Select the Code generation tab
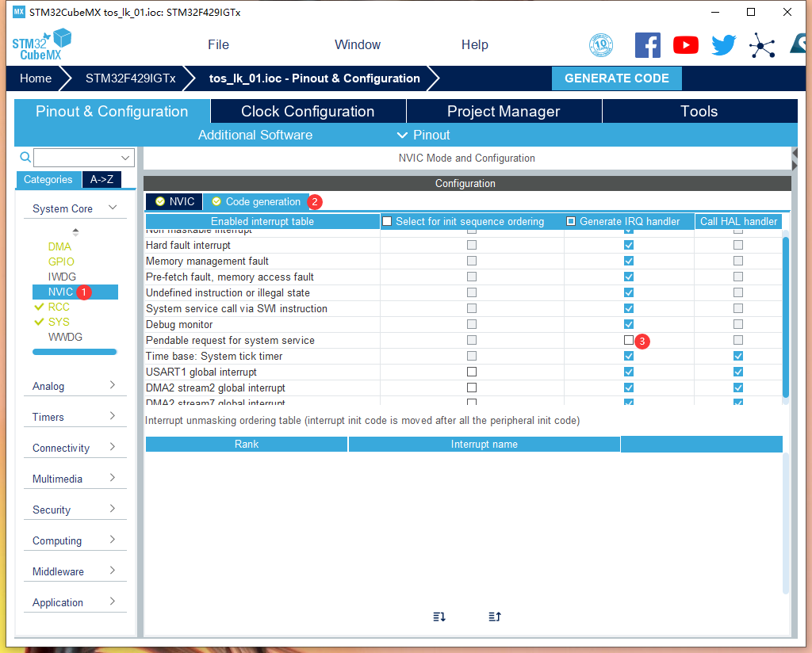812x653 pixels. pyautogui.click(x=256, y=202)
